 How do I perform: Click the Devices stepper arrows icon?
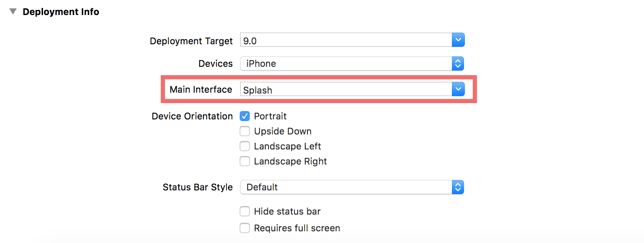(458, 63)
